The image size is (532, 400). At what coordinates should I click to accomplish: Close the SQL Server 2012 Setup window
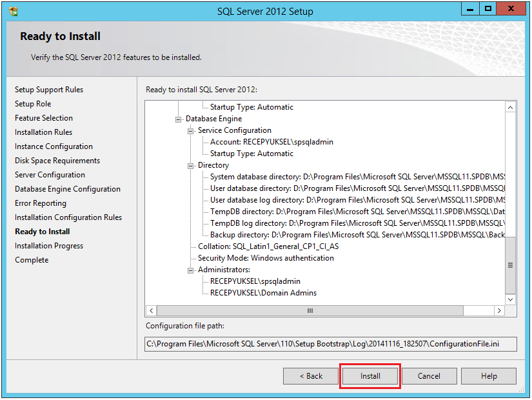tap(511, 9)
